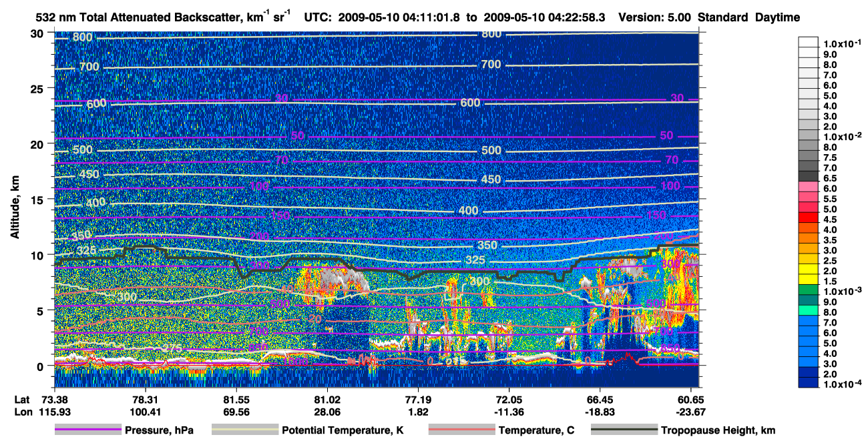868x445 pixels.
Task: Click the color bar label 3.5
Action: [x=829, y=240]
